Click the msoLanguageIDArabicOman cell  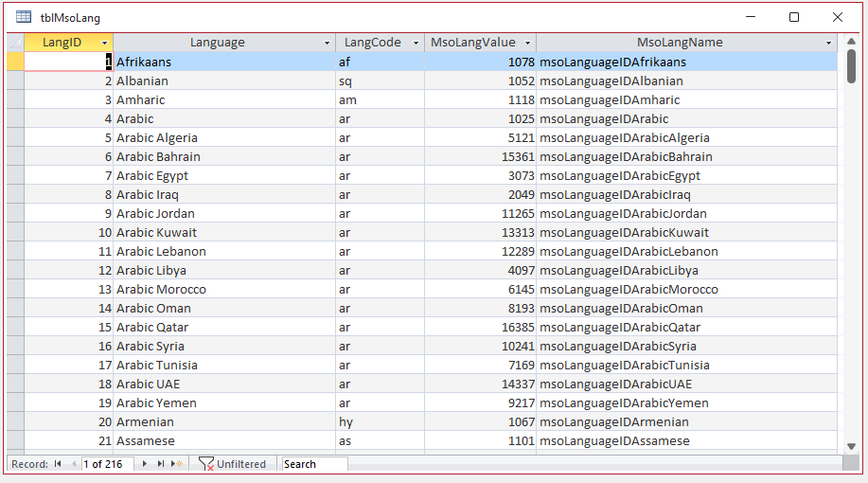[x=687, y=309]
